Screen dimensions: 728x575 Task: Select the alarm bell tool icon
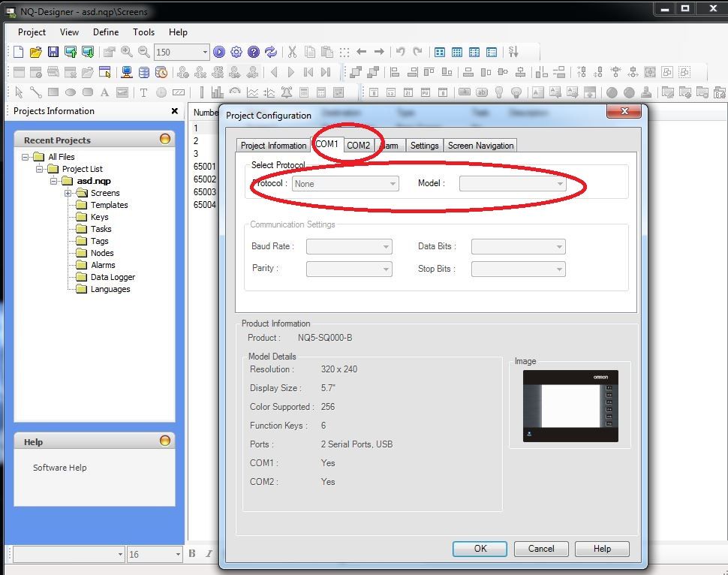pos(287,92)
